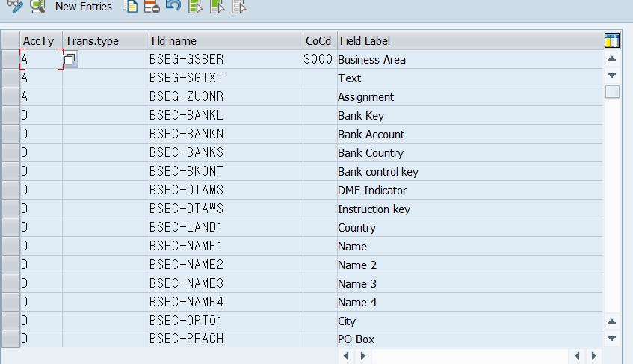Select the row for BSEC-BKONT
Screen dimensions: 633x364
[11, 171]
